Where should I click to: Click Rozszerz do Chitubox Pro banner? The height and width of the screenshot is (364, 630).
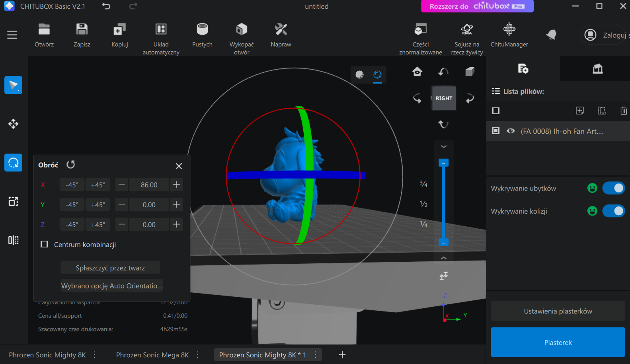point(477,6)
